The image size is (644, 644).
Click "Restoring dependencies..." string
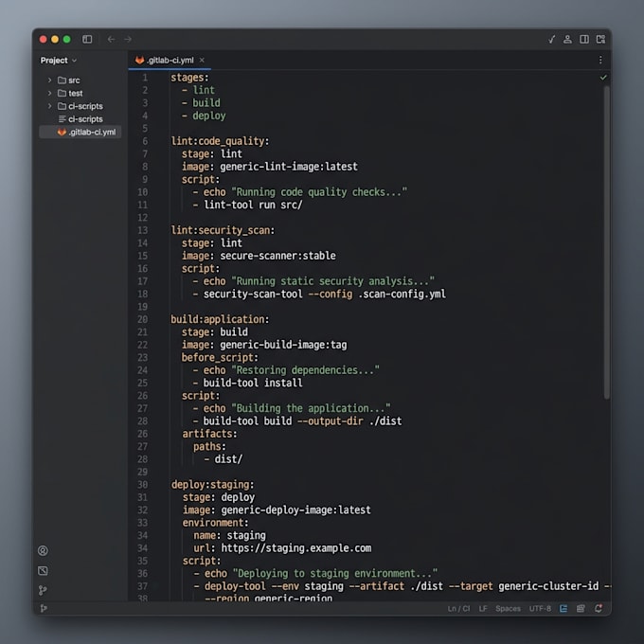(x=306, y=370)
